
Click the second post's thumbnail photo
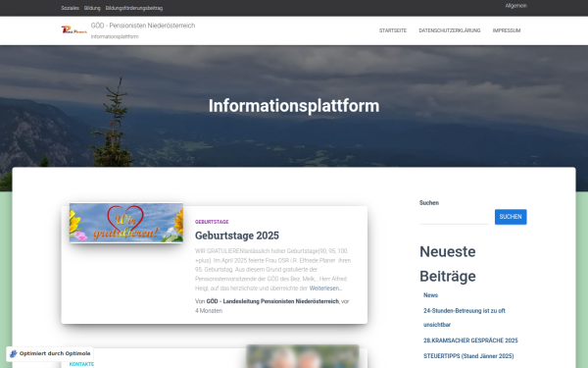[x=303, y=356]
